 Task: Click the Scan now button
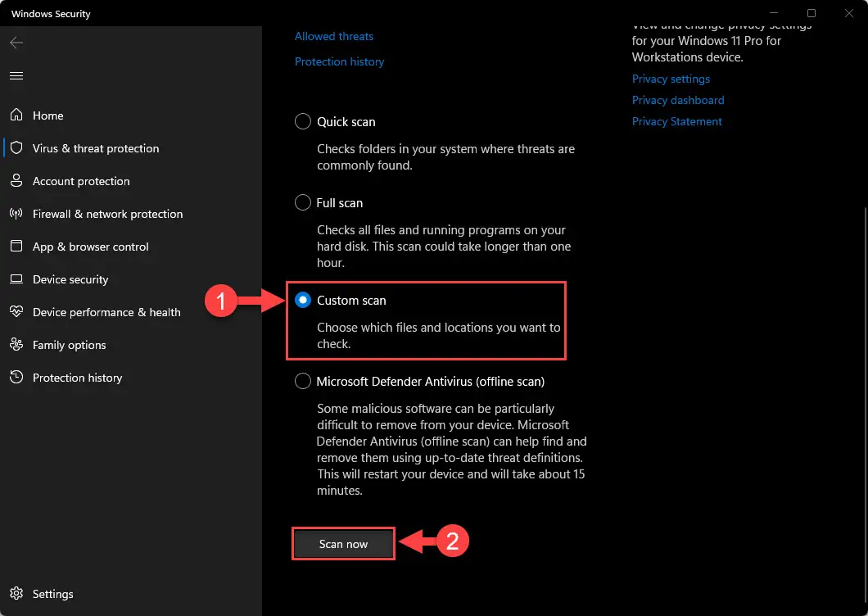(x=343, y=544)
